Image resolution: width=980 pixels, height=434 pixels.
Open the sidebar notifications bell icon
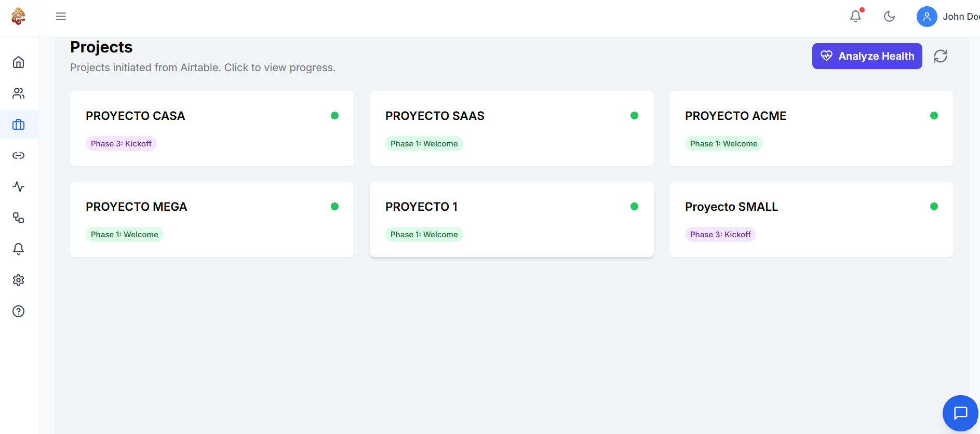click(19, 249)
